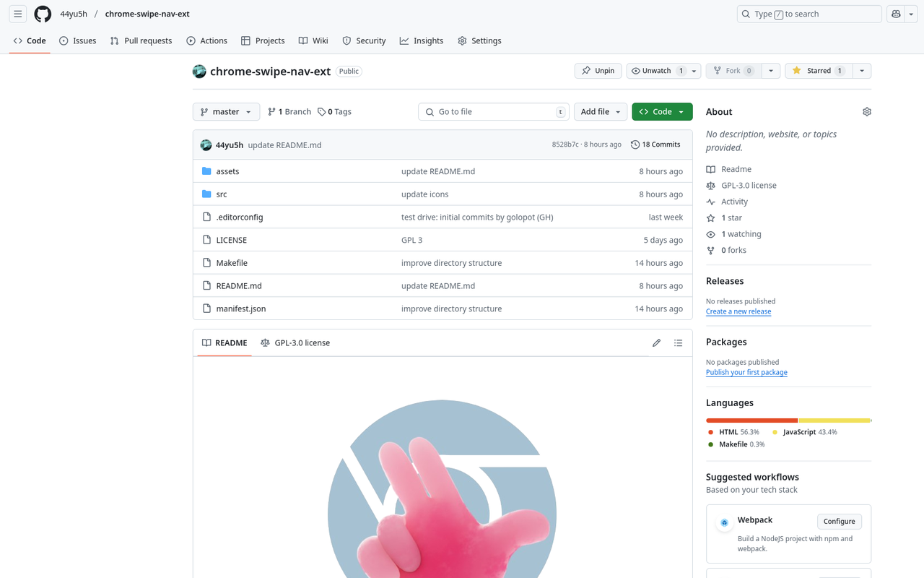Expand the Add file dropdown
The image size is (924, 578).
[x=601, y=112]
